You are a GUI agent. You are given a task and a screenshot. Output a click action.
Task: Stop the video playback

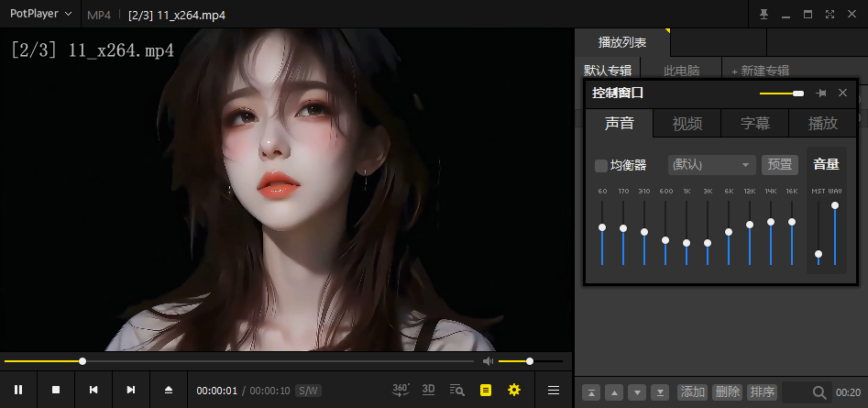(56, 391)
